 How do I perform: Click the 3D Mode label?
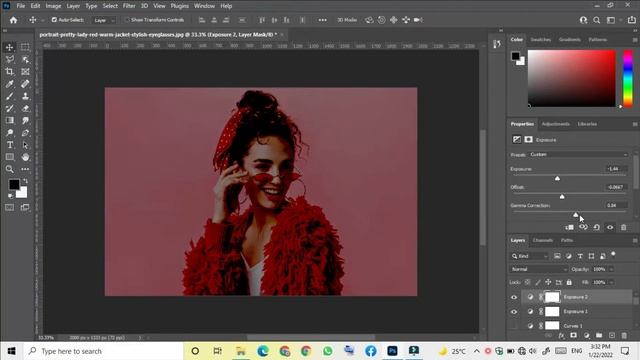click(347, 20)
